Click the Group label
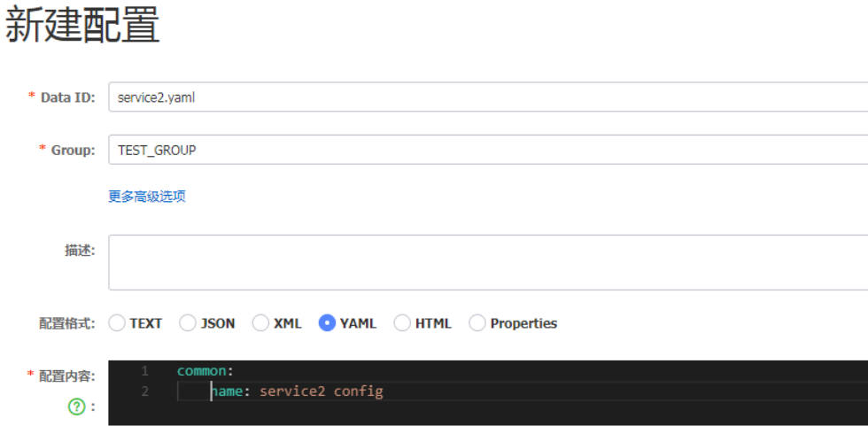 pyautogui.click(x=73, y=150)
